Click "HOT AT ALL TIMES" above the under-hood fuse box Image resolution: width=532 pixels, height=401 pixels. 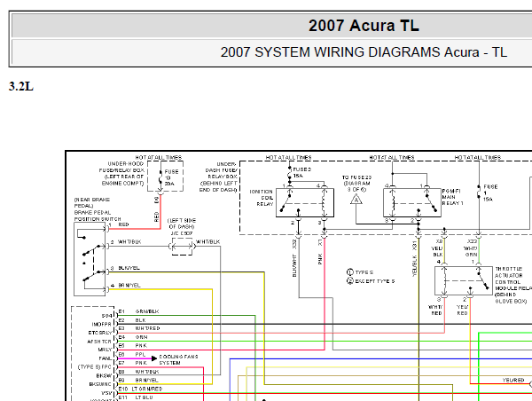tap(159, 158)
